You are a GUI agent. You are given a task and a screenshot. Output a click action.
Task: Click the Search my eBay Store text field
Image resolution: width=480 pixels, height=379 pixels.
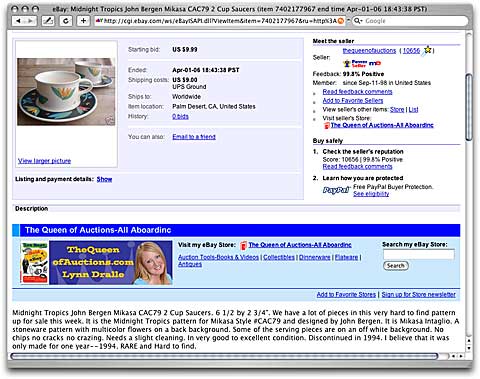419,255
